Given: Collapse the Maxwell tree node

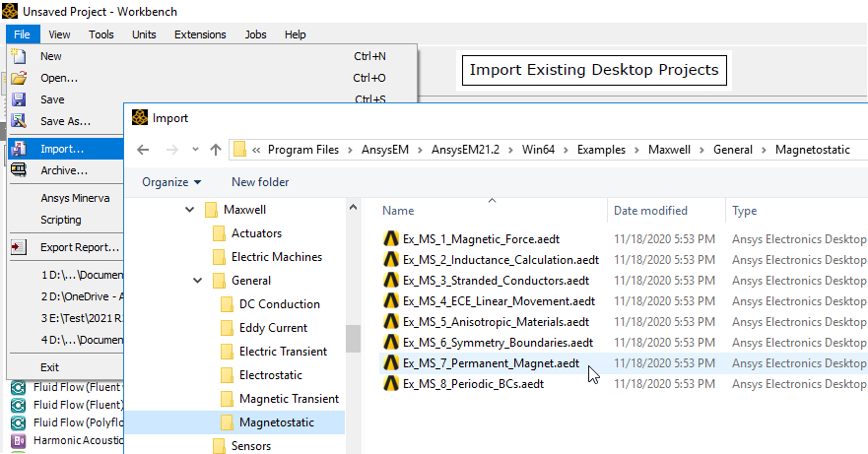Looking at the screenshot, I should coord(189,210).
